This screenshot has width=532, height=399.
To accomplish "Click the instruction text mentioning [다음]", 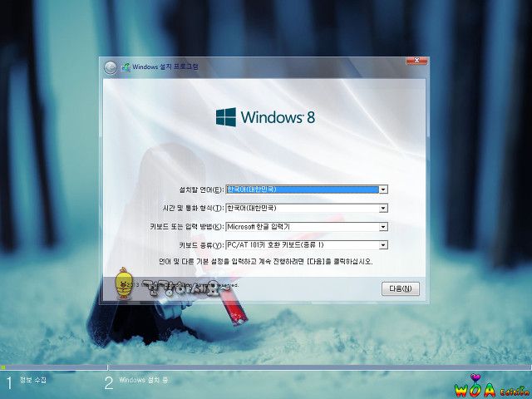I will pos(266,262).
